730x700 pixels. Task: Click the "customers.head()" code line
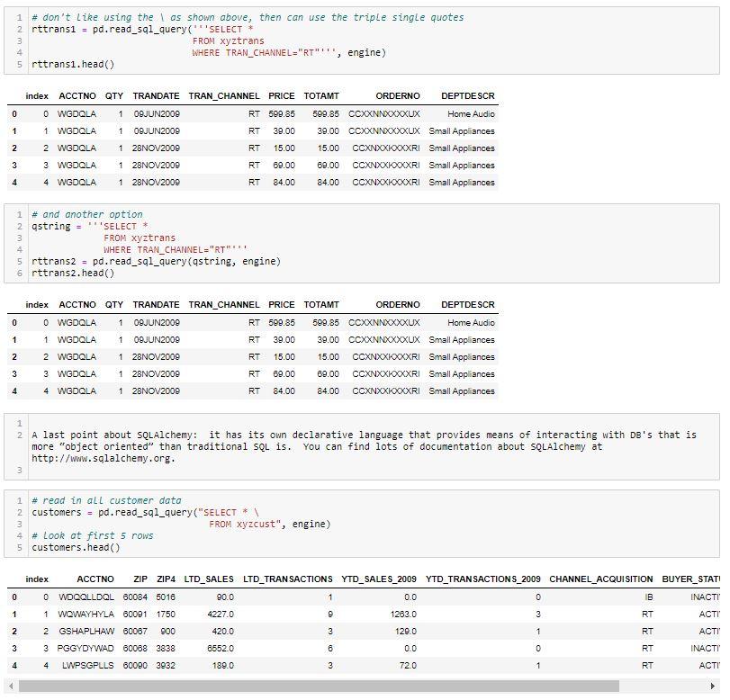[x=76, y=547]
